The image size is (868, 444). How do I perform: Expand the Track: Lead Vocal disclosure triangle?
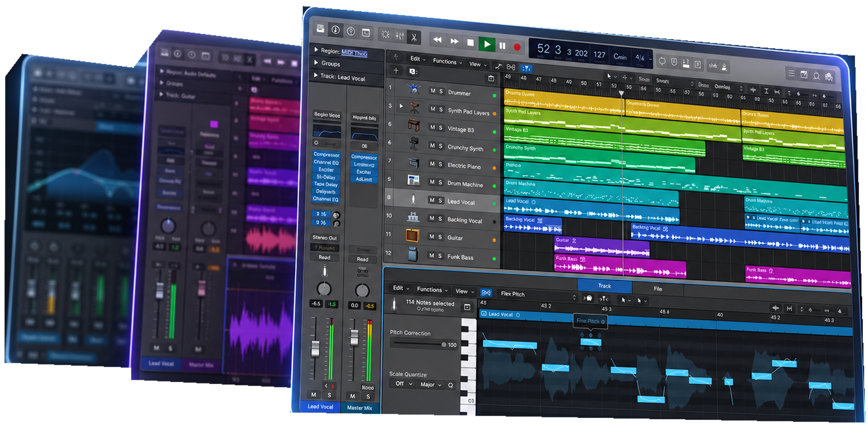click(316, 76)
